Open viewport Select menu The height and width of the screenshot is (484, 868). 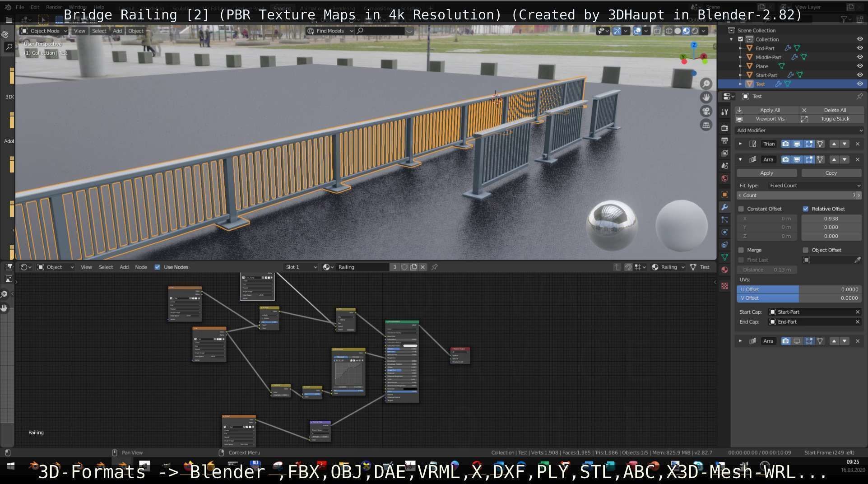coord(99,31)
